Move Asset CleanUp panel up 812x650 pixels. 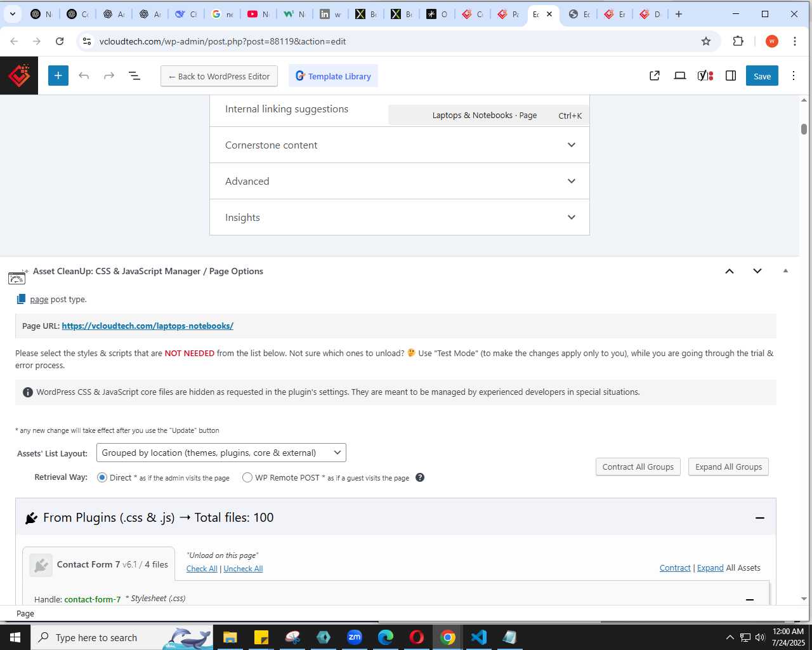pos(730,271)
